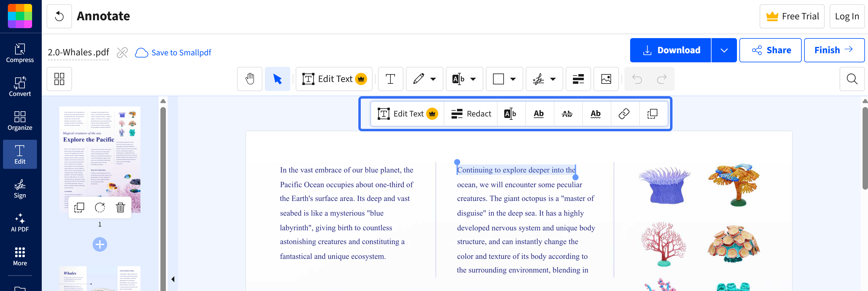Click Edit Text in the selection popup
This screenshot has width=868, height=291.
tap(408, 114)
